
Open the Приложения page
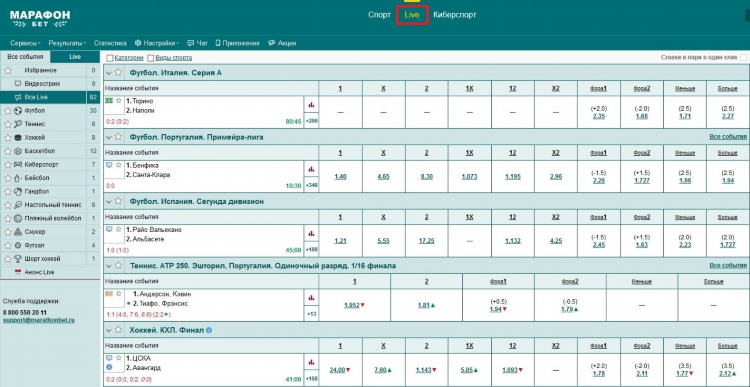point(238,43)
